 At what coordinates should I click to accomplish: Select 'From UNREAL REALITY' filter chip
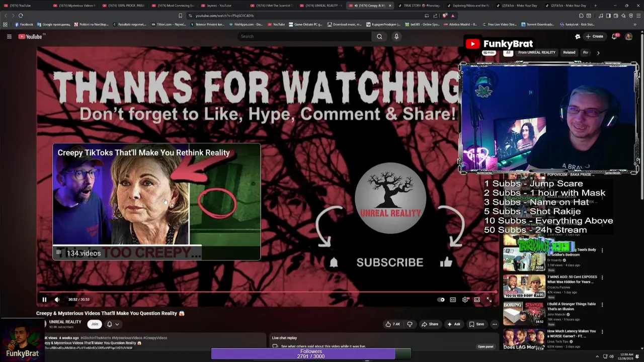point(537,52)
